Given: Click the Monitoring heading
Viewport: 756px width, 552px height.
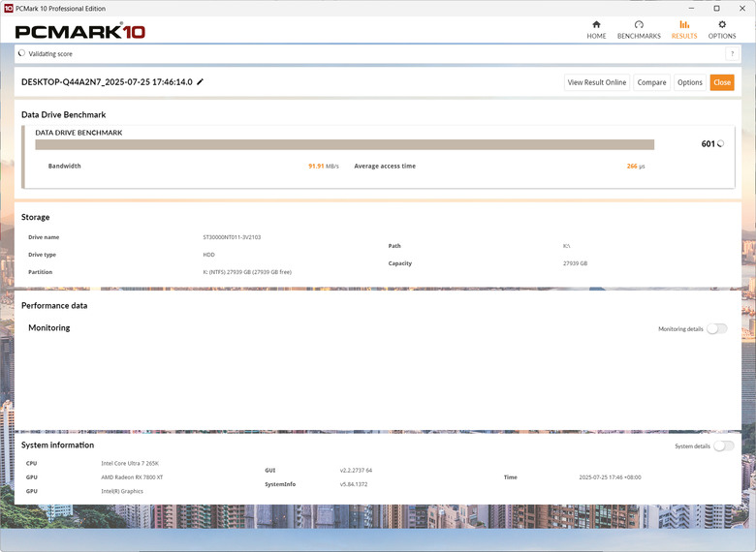Looking at the screenshot, I should (49, 327).
